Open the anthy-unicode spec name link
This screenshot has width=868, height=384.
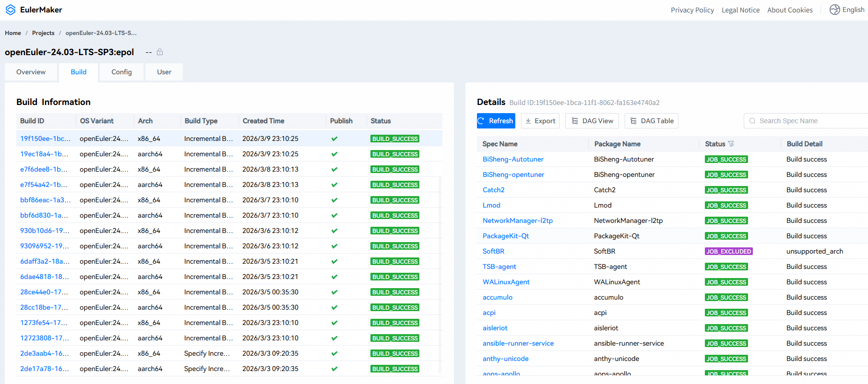pos(506,359)
